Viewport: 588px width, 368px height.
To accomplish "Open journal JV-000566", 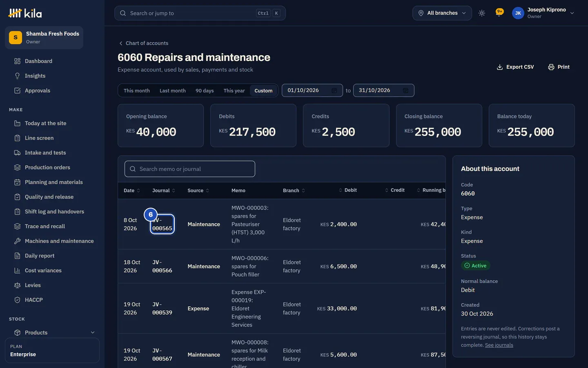I will tap(162, 266).
